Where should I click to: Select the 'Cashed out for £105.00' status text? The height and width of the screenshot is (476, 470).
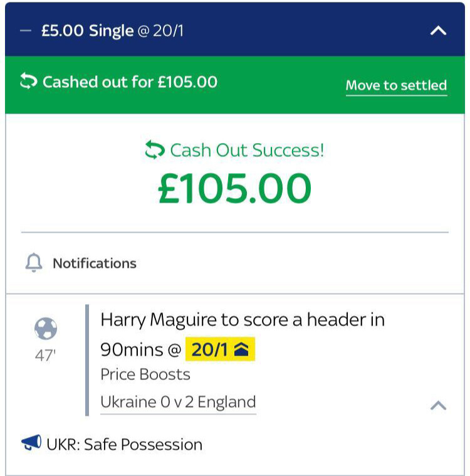tap(130, 82)
